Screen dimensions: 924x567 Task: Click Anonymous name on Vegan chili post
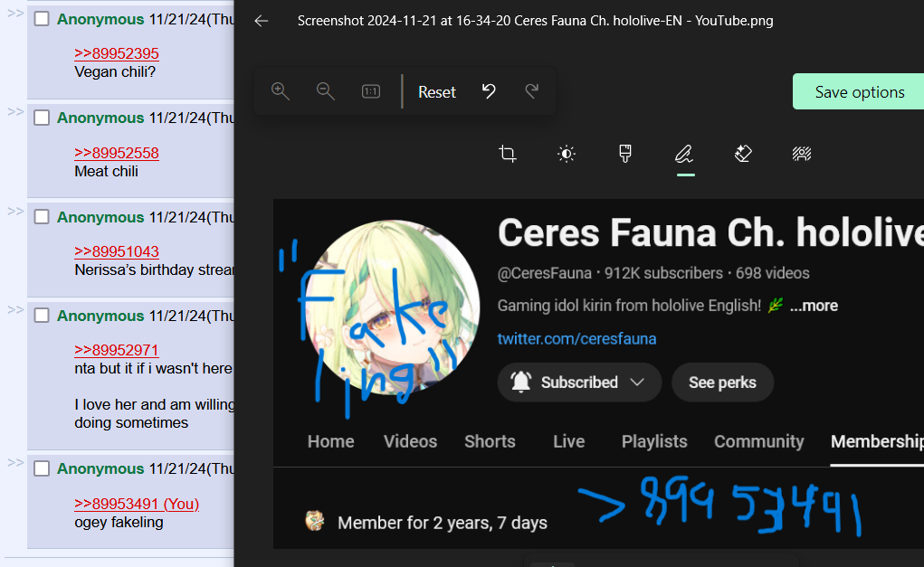(100, 19)
